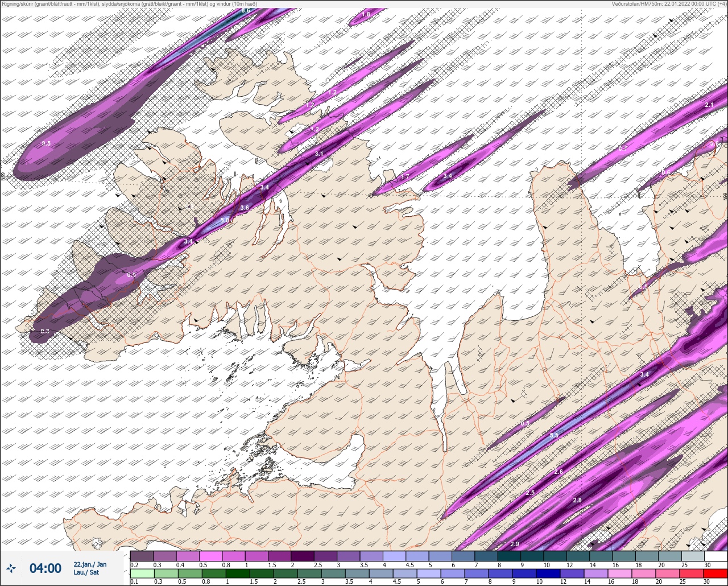Click the 04:00 forecast time display
Image resolution: width=728 pixels, height=586 pixels.
[45, 568]
